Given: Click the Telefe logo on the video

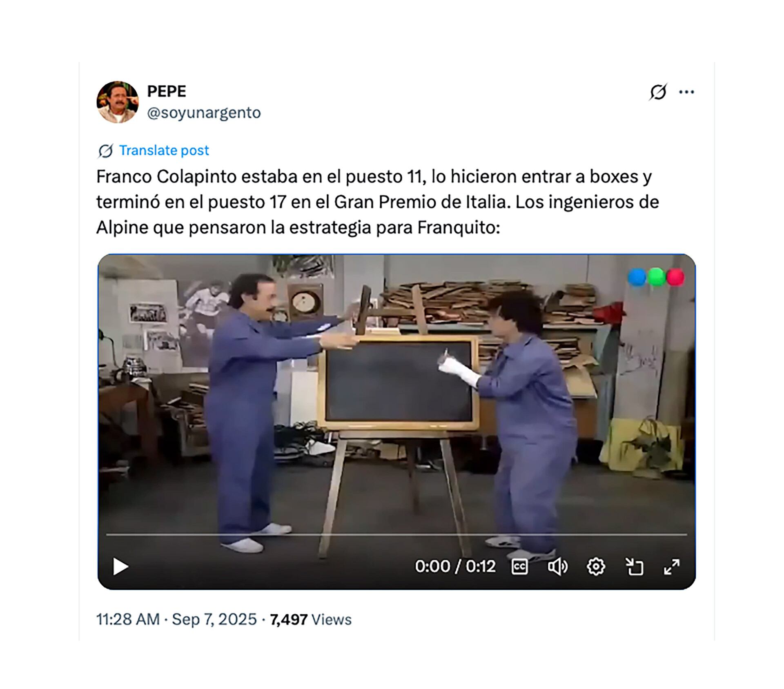Looking at the screenshot, I should click(x=656, y=277).
